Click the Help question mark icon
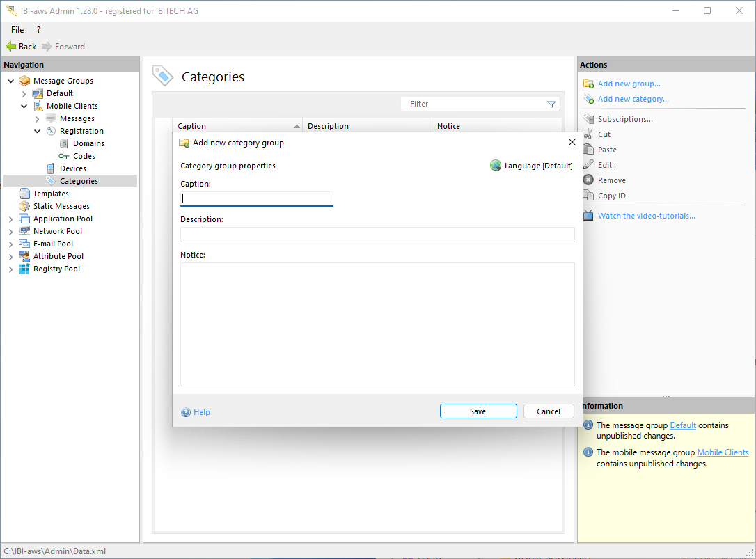This screenshot has height=559, width=756. (x=186, y=412)
